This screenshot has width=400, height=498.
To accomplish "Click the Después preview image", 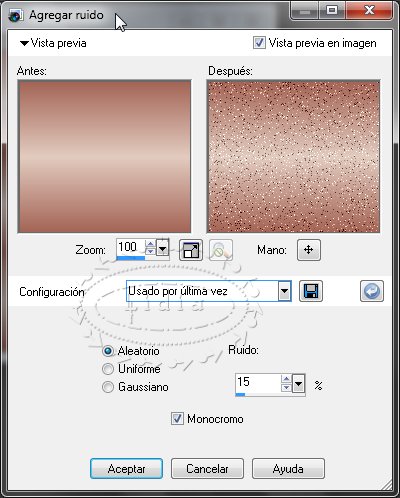I will coord(293,156).
